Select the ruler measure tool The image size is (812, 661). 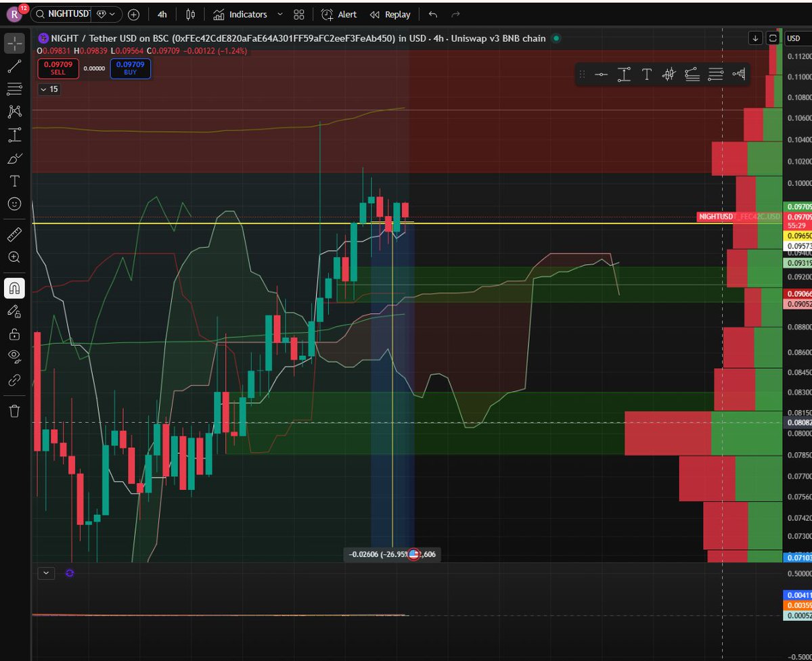tap(14, 233)
